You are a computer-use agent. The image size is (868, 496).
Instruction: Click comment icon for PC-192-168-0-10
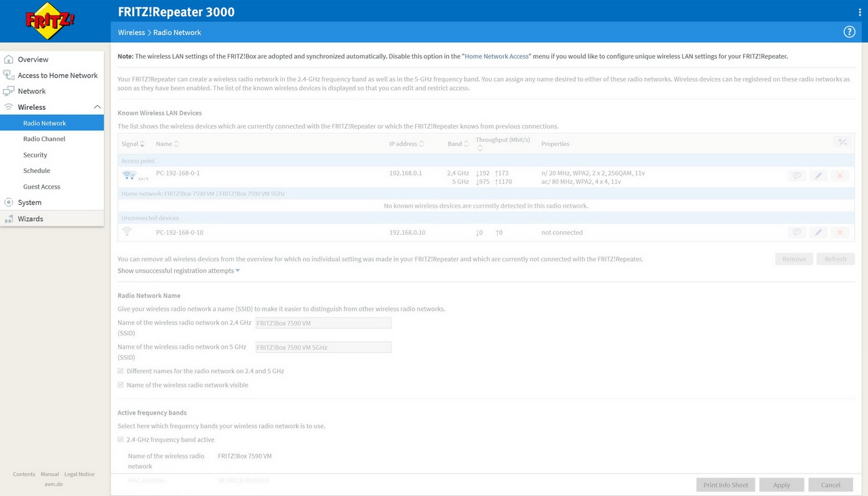[x=797, y=232]
